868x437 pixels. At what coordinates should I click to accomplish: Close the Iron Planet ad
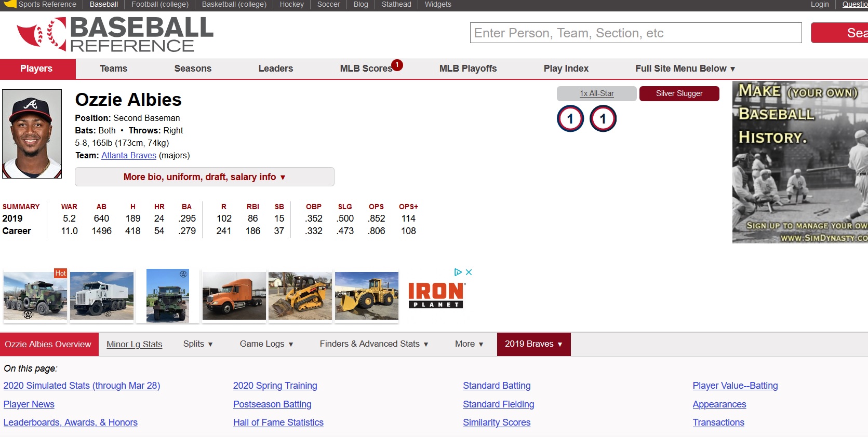pos(469,272)
